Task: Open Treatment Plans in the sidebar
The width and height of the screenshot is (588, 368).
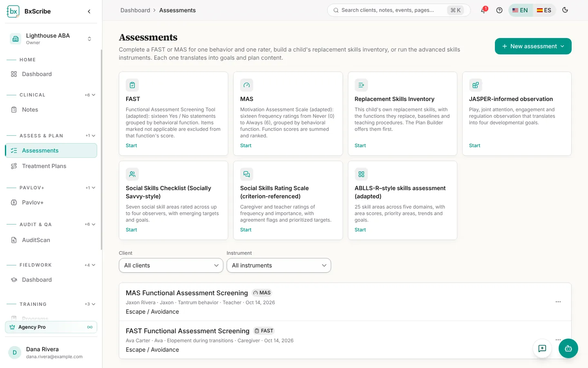Action: click(x=51, y=166)
